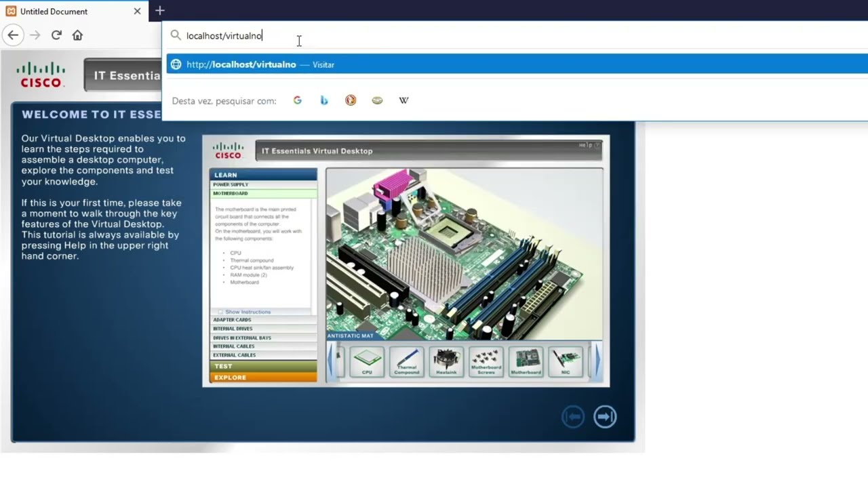Reload the page with the refresh icon

[x=56, y=35]
